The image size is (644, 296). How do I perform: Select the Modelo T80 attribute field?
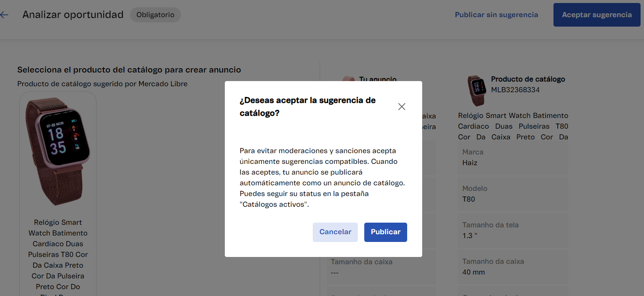513,194
